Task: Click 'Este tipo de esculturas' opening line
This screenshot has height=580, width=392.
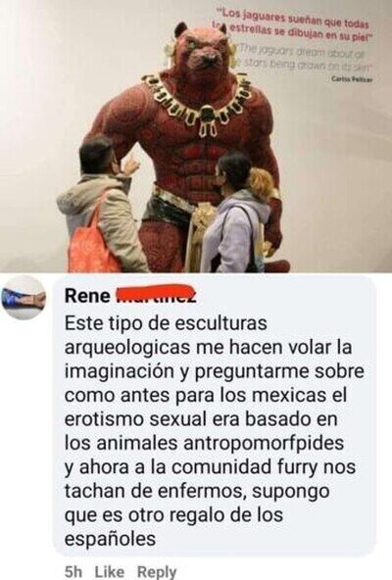Action: coord(166,323)
